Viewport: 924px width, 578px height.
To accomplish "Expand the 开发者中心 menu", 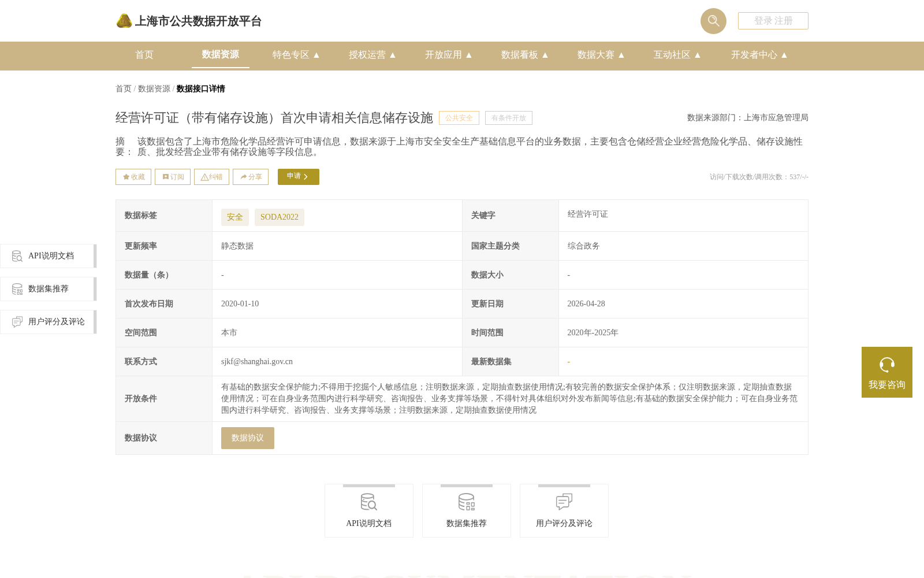I will tap(759, 55).
